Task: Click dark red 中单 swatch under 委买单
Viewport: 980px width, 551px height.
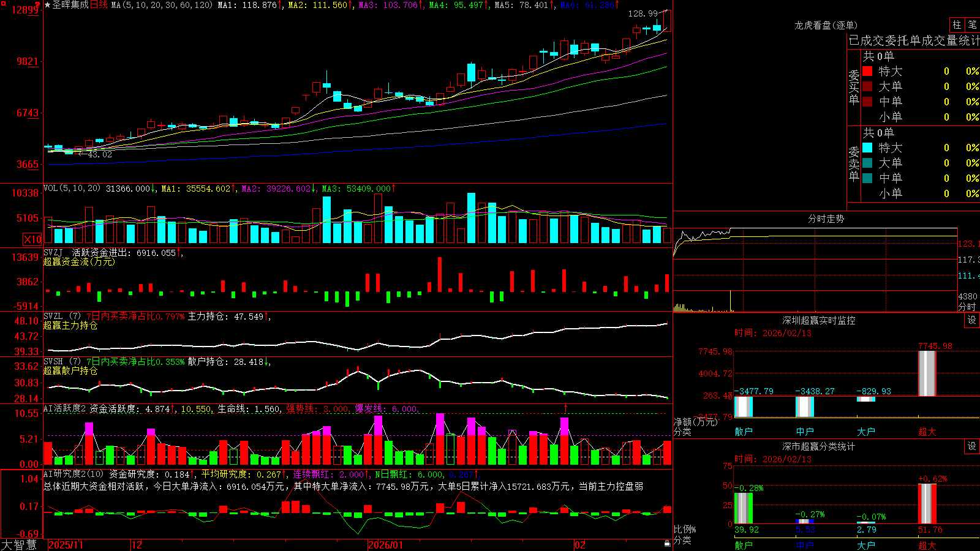Action: [x=867, y=102]
